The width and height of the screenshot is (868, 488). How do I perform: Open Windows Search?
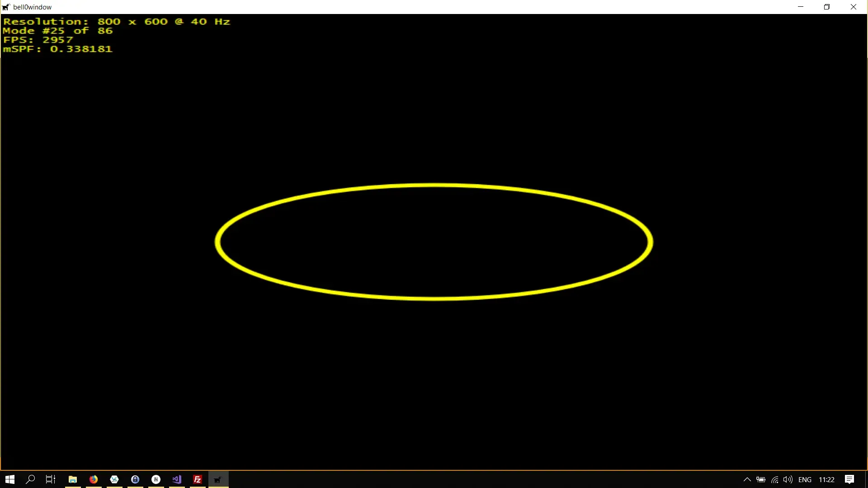point(30,479)
